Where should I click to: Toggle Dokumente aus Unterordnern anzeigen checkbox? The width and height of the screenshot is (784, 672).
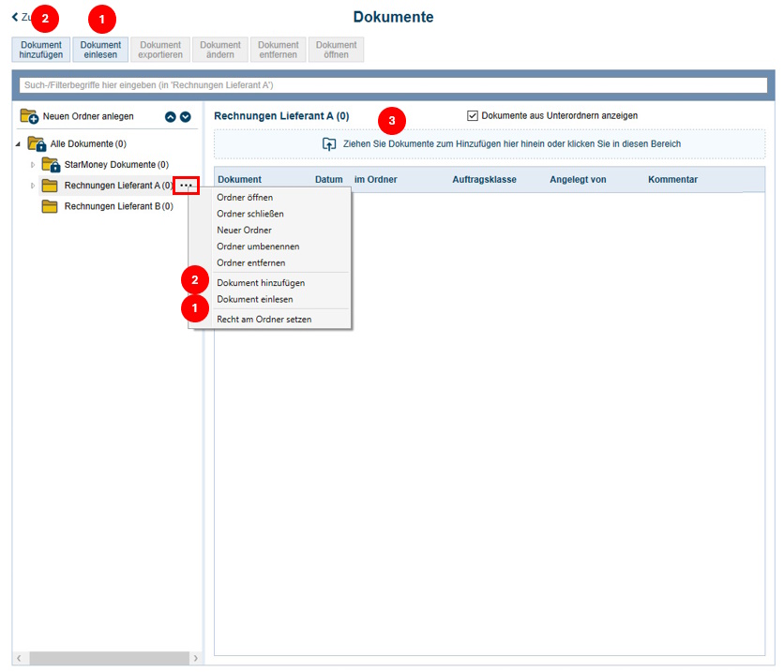coord(473,116)
